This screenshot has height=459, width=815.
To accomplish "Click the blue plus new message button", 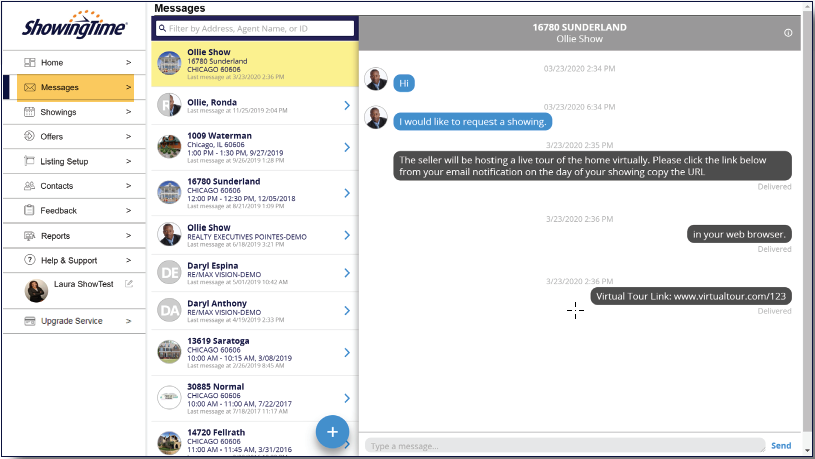I will [x=332, y=431].
